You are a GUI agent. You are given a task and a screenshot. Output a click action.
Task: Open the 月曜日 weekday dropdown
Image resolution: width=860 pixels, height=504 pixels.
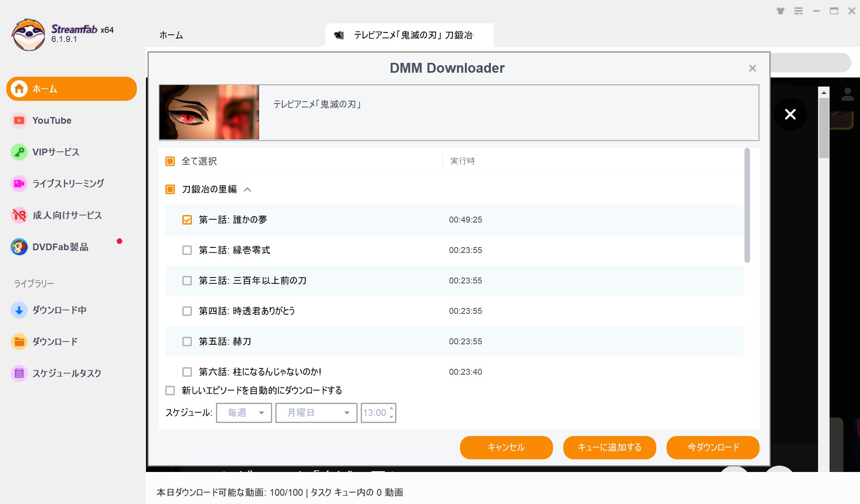coord(316,413)
